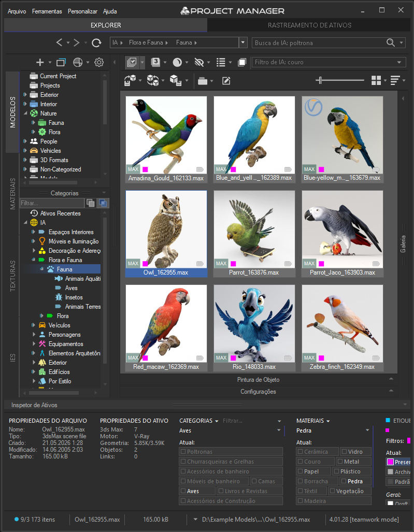The width and height of the screenshot is (414, 532).
Task: Click the grid thumbnail view icon
Action: click(376, 80)
